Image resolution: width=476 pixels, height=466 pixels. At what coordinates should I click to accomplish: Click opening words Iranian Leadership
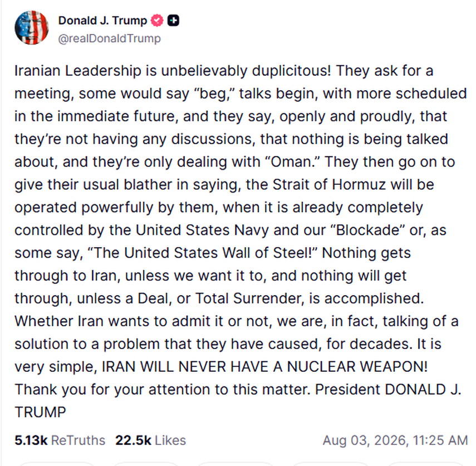point(78,71)
